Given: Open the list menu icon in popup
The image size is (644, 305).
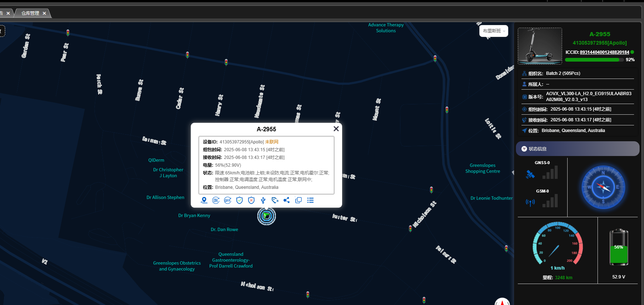Looking at the screenshot, I should [310, 200].
